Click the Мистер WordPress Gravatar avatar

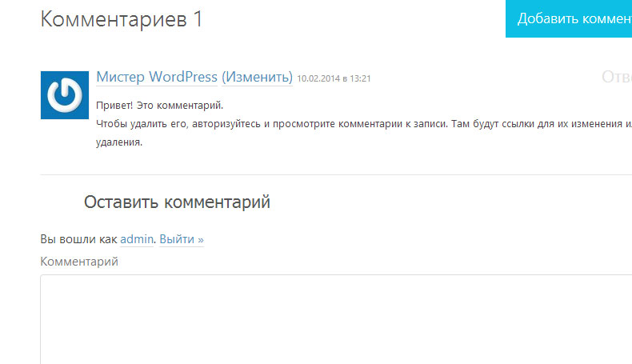(x=64, y=95)
